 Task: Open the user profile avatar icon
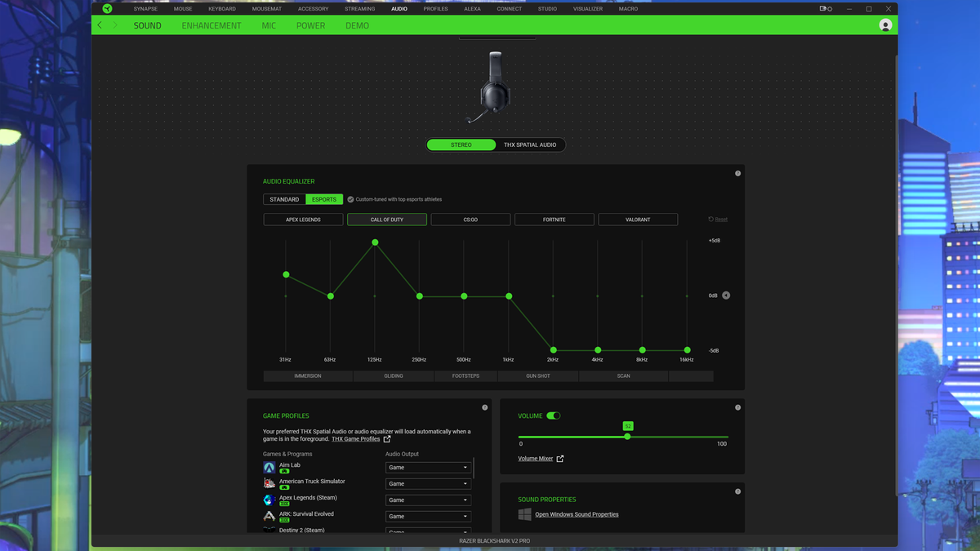885,25
